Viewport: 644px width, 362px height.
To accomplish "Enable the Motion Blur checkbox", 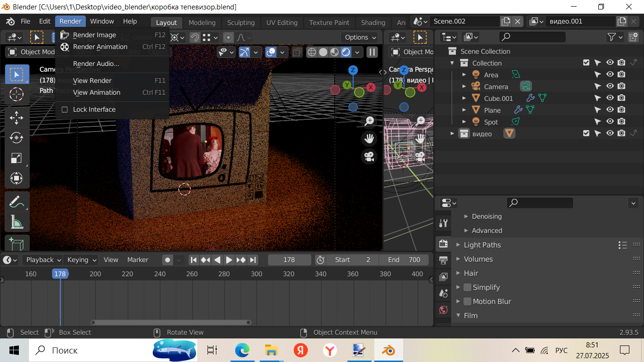I will 467,302.
